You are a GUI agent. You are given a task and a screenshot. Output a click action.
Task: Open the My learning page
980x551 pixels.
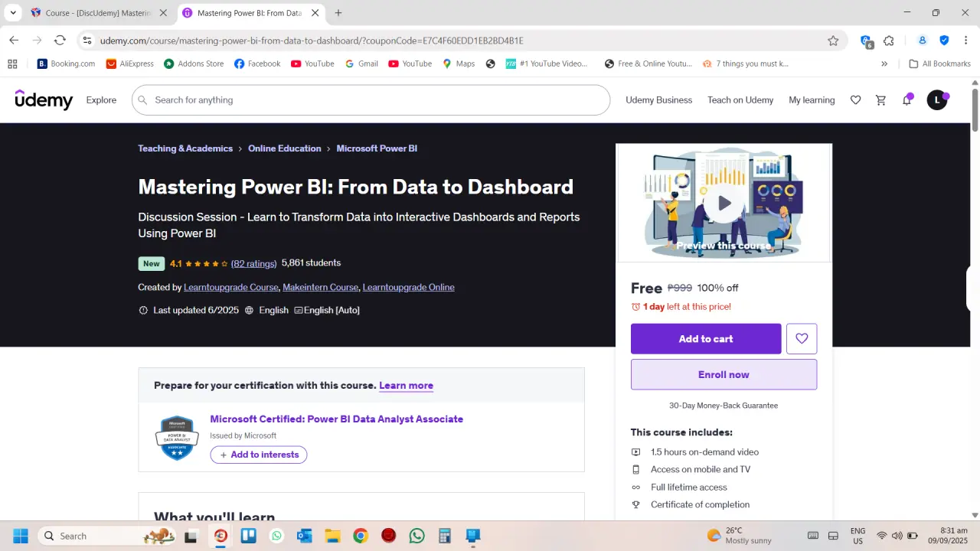click(x=812, y=100)
